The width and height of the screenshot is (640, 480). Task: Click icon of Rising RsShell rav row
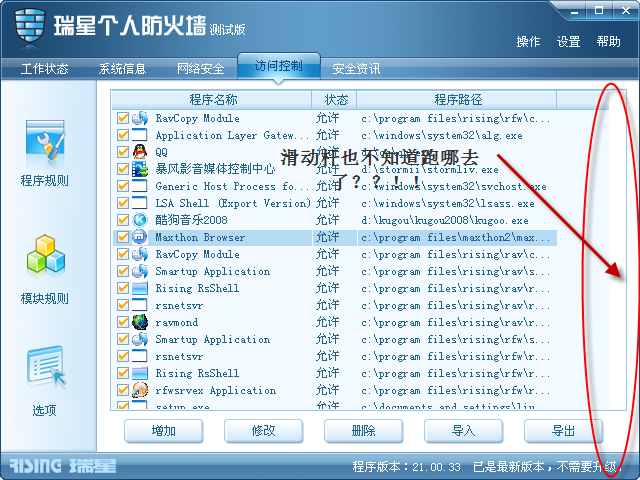[140, 288]
